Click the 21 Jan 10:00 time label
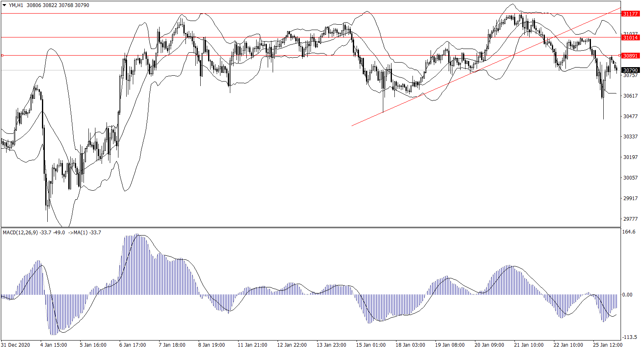Screen dimensions: 644x350 click(x=528, y=345)
